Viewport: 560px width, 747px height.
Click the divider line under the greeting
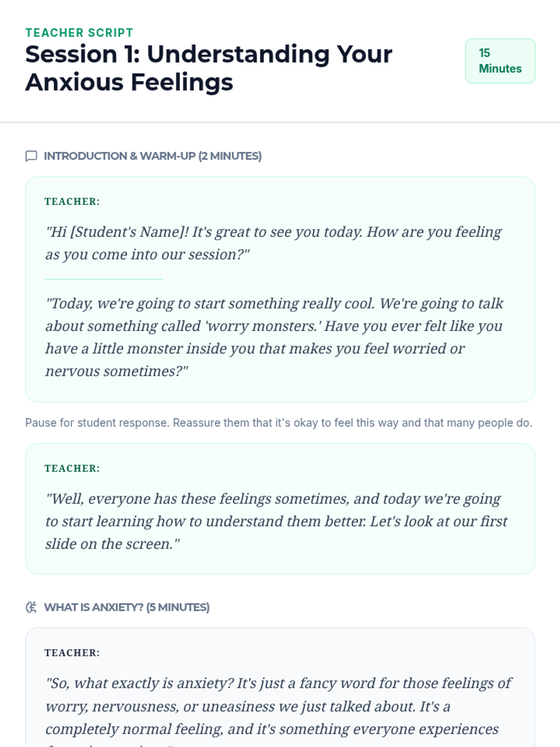tap(104, 279)
